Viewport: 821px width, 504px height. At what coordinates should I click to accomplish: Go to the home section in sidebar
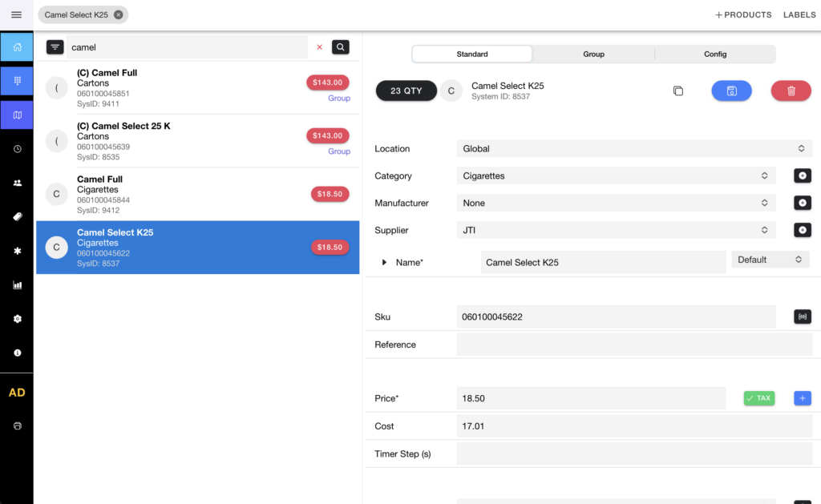pos(17,47)
